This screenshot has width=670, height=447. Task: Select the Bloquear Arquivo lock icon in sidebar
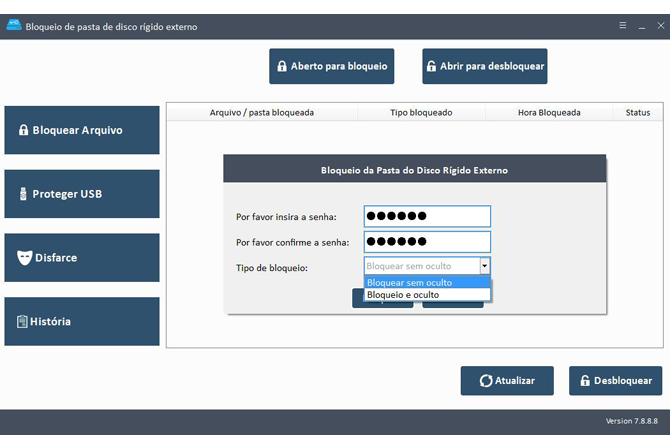[23, 130]
